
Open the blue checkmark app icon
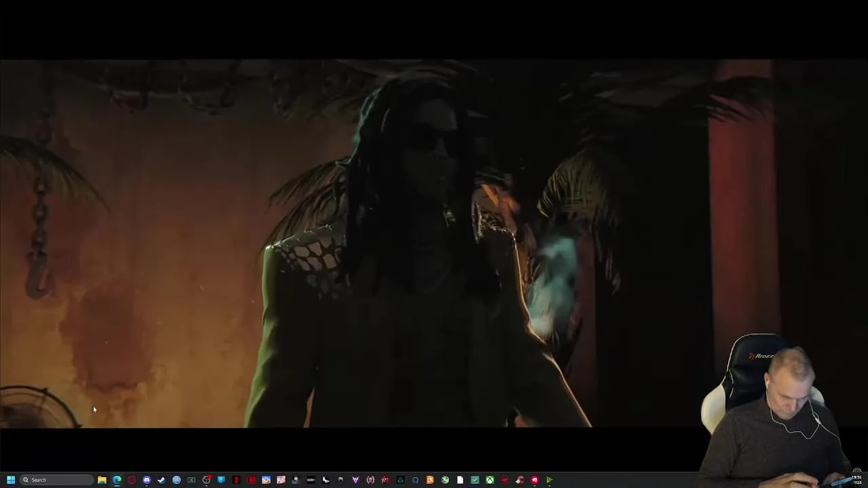point(475,480)
